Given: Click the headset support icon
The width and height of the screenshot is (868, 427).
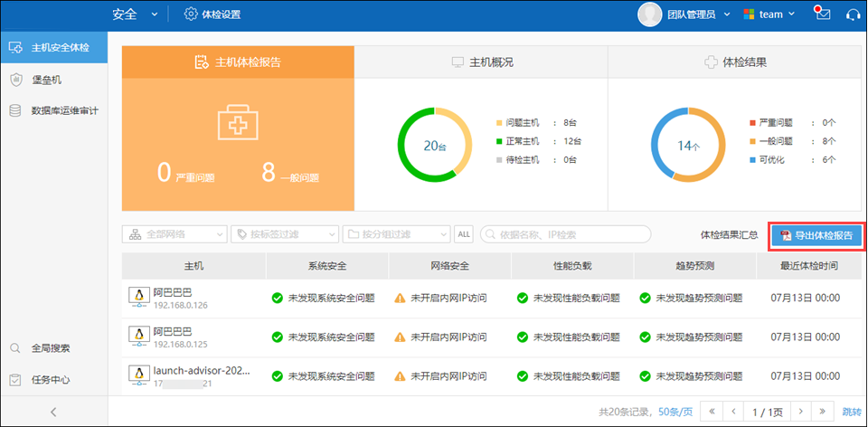Looking at the screenshot, I should (852, 14).
